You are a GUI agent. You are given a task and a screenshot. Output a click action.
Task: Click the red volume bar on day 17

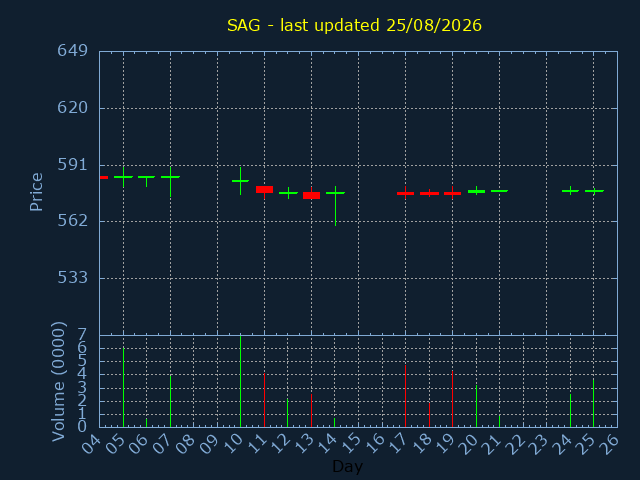click(405, 396)
